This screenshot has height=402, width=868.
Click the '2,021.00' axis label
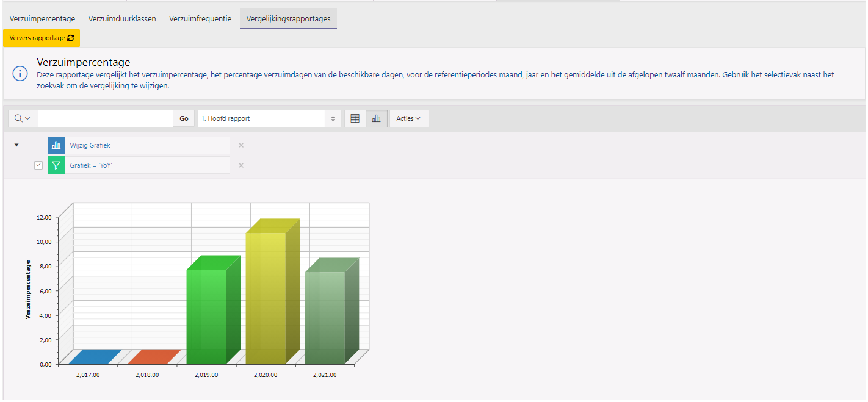(325, 375)
